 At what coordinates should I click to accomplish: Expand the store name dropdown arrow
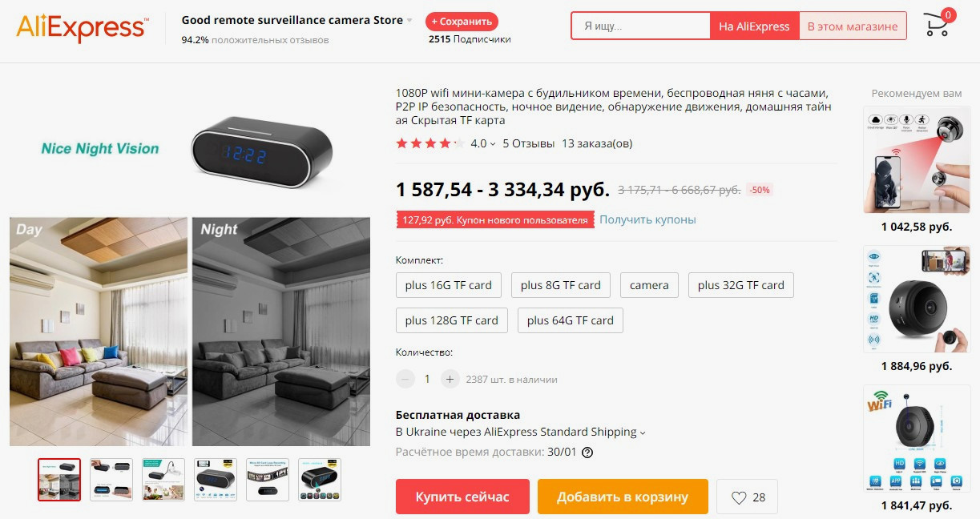coord(409,21)
